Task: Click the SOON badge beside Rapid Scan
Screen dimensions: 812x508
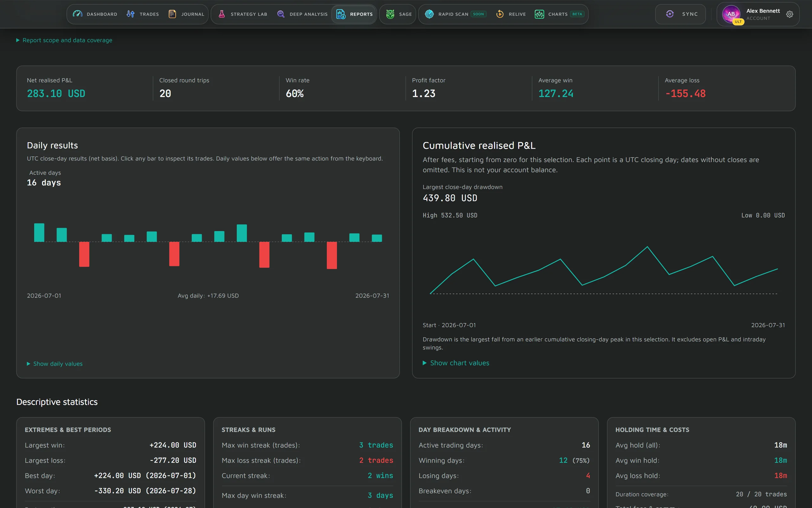Action: (478, 14)
